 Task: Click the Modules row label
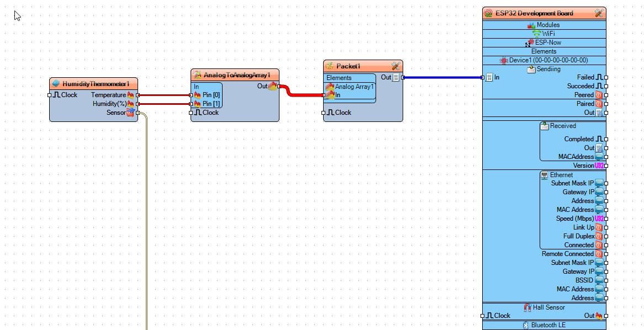548,25
